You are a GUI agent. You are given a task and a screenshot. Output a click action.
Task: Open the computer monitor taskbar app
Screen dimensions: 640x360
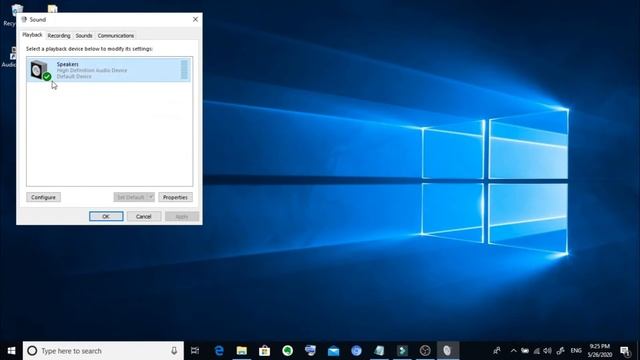(x=310, y=351)
